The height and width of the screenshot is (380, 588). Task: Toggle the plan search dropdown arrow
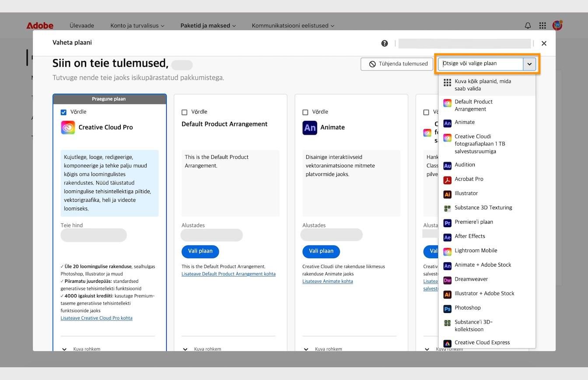(x=529, y=64)
